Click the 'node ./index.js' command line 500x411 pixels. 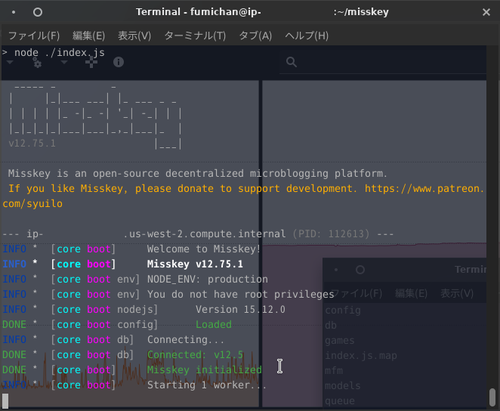[59, 53]
